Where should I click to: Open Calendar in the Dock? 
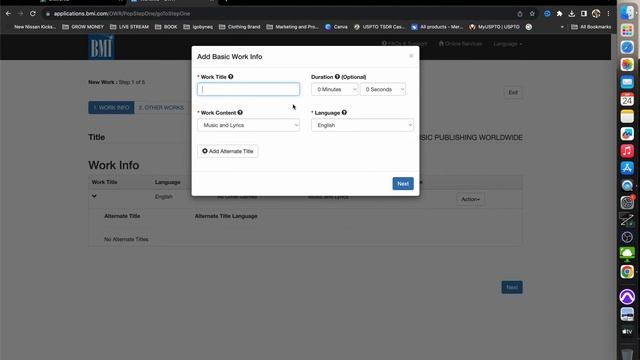pos(627,99)
